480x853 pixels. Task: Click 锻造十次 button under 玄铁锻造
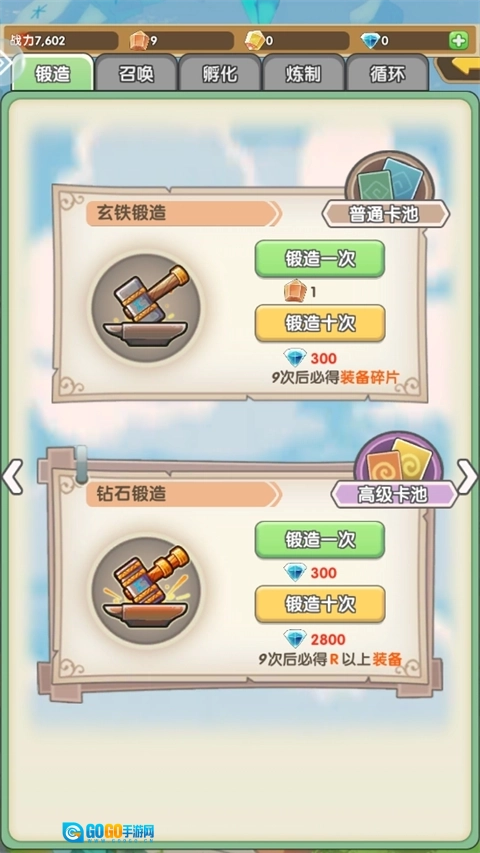(320, 323)
